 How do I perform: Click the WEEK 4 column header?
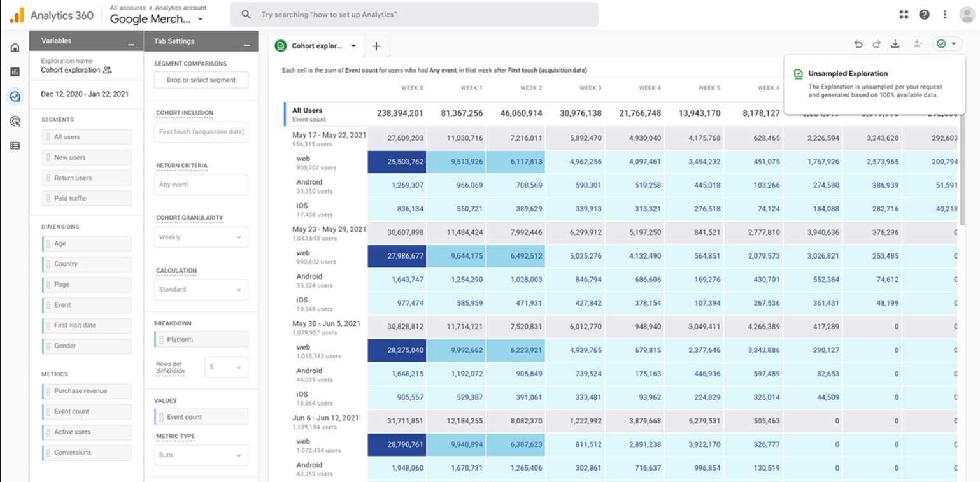click(x=650, y=88)
